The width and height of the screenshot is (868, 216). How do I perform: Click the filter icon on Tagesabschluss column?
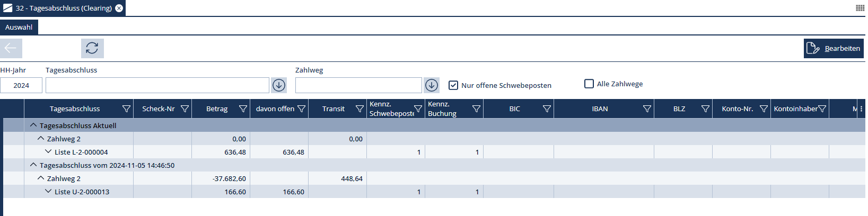[126, 109]
